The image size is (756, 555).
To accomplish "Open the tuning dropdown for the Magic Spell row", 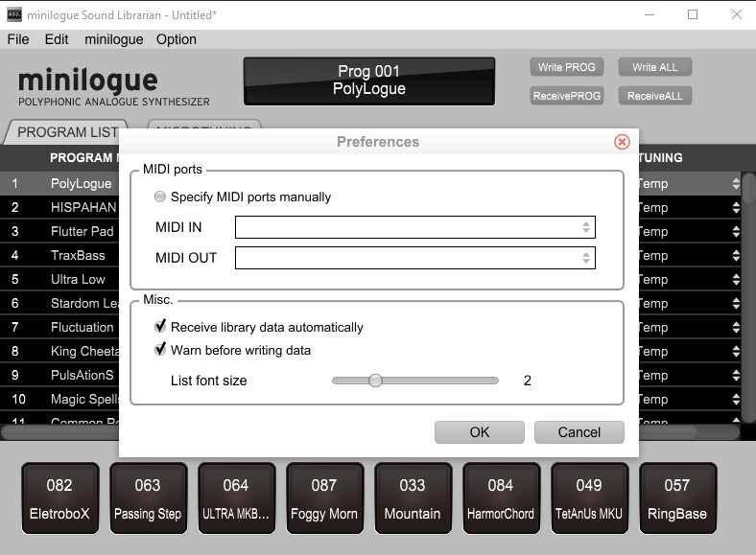I will point(736,400).
